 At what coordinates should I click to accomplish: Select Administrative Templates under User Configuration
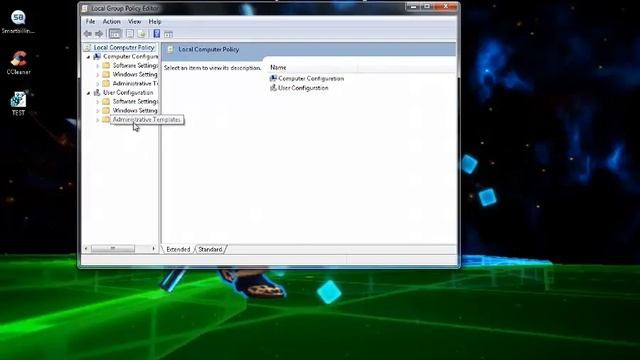[147, 120]
